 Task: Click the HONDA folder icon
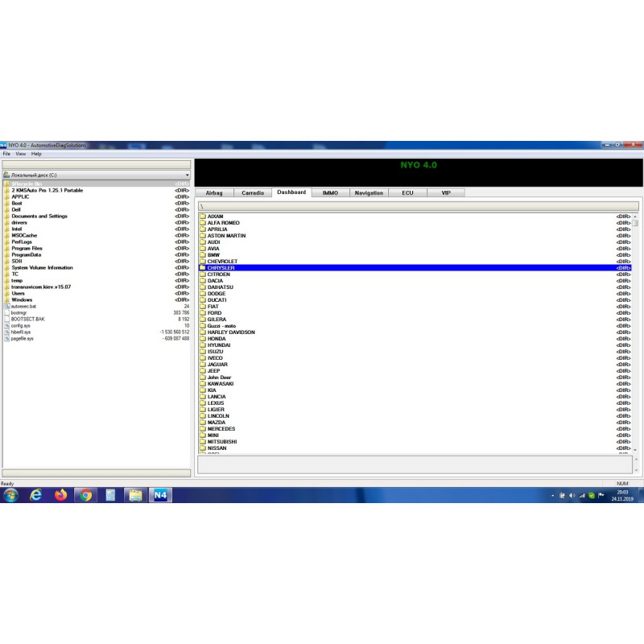(203, 339)
